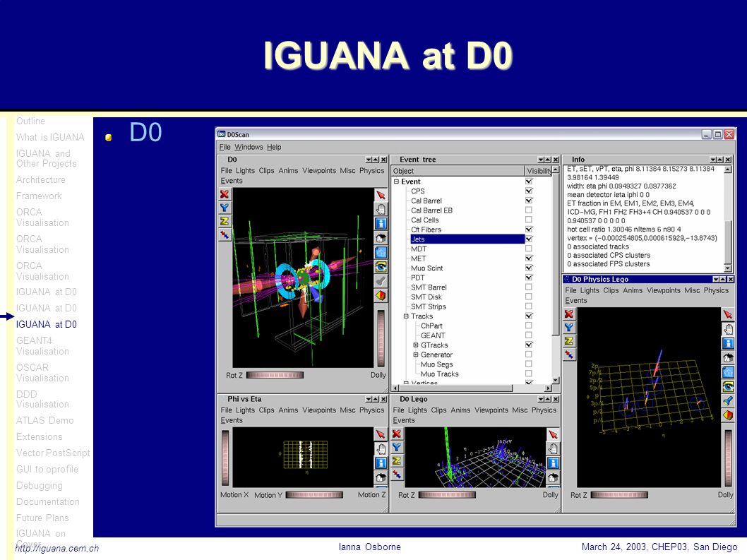Image resolution: width=747 pixels, height=560 pixels.
Task: Click the red X axis icon in D0 Physics Lego
Action: point(569,314)
